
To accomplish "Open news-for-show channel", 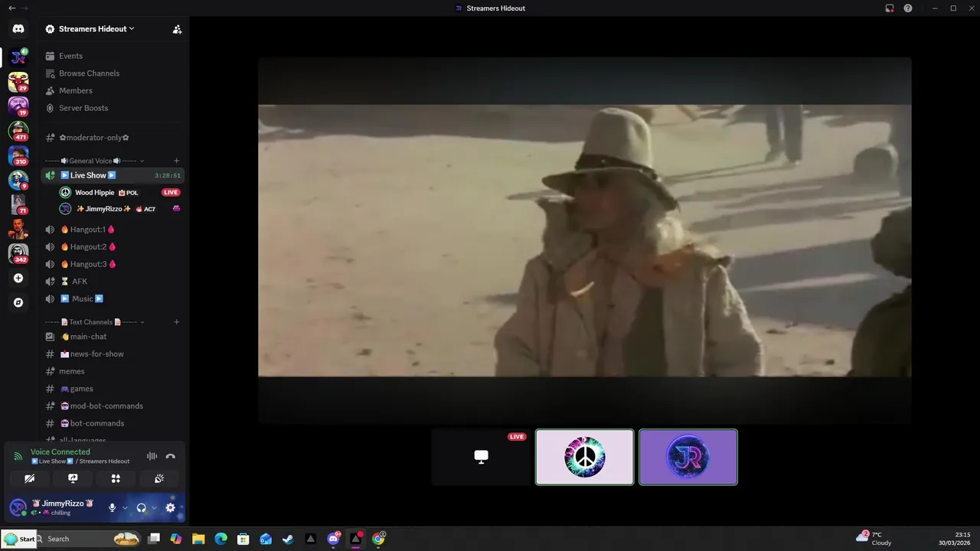I will 113,354.
